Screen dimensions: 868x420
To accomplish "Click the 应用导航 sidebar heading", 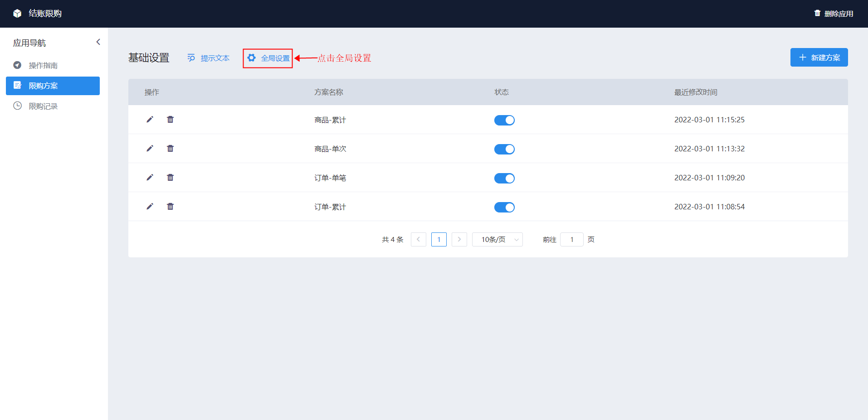I will (x=29, y=43).
